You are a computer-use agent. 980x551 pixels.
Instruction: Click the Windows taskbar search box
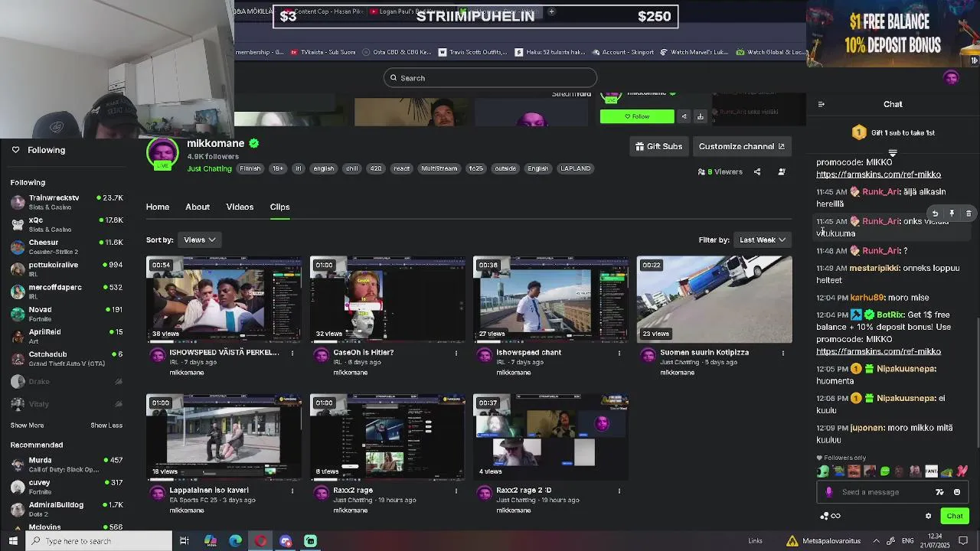(x=99, y=541)
